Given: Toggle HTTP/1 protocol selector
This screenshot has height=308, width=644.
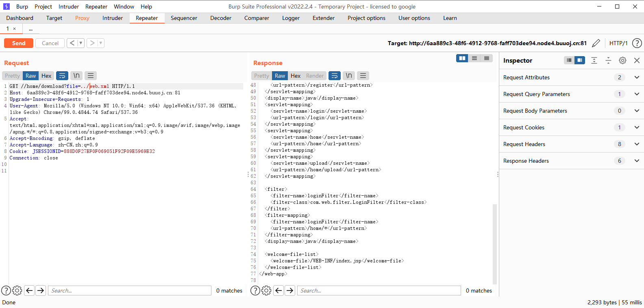Looking at the screenshot, I should pyautogui.click(x=618, y=43).
